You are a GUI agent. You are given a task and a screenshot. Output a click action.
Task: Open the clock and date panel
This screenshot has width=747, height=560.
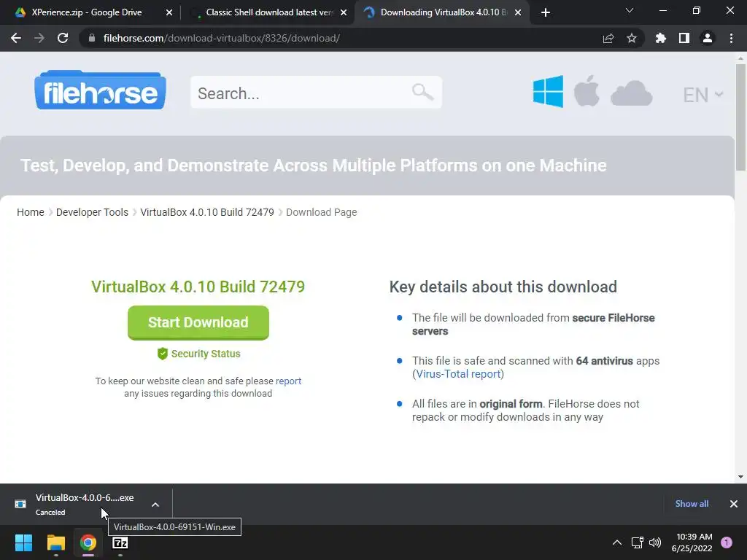692,542
